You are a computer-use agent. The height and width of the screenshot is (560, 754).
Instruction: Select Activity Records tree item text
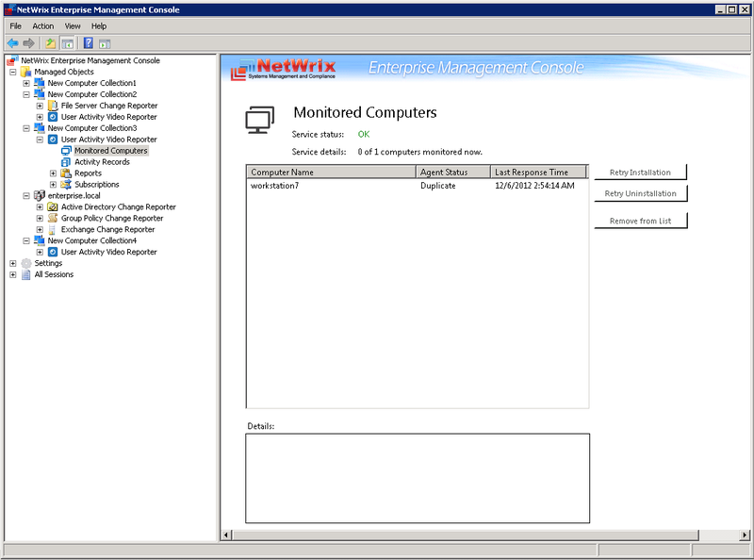pos(102,162)
